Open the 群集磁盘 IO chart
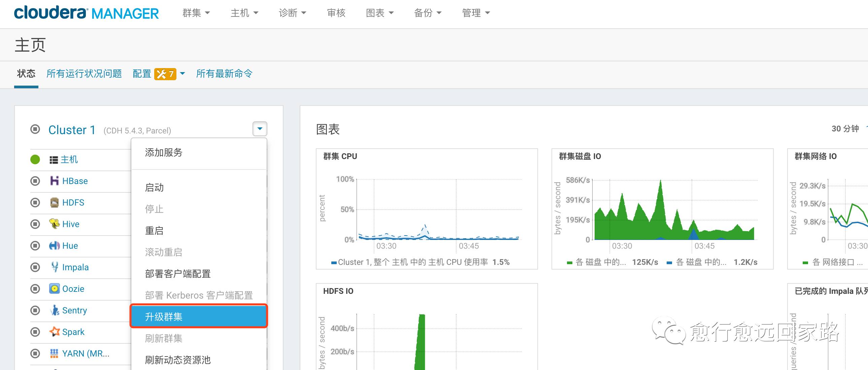The height and width of the screenshot is (370, 868). (x=662, y=209)
